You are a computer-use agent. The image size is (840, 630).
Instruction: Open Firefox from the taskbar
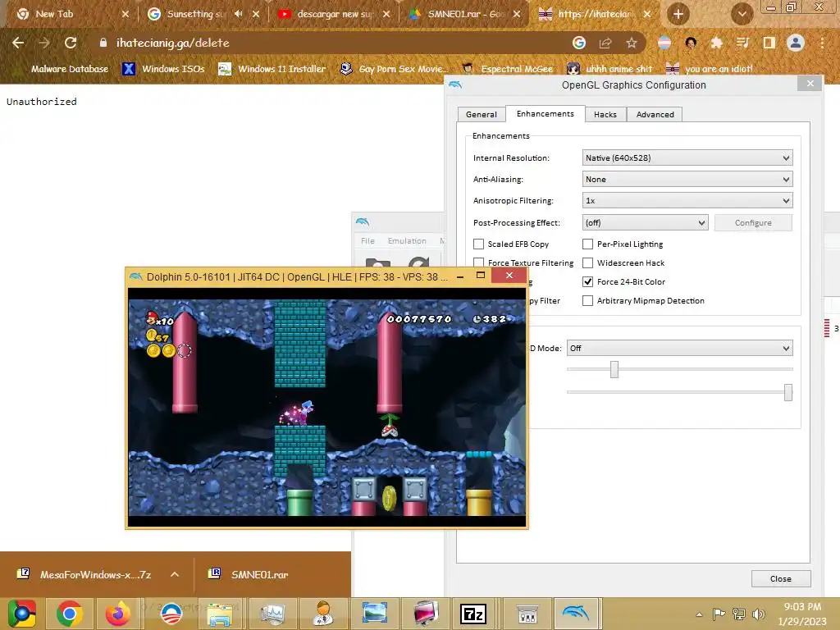(x=118, y=614)
